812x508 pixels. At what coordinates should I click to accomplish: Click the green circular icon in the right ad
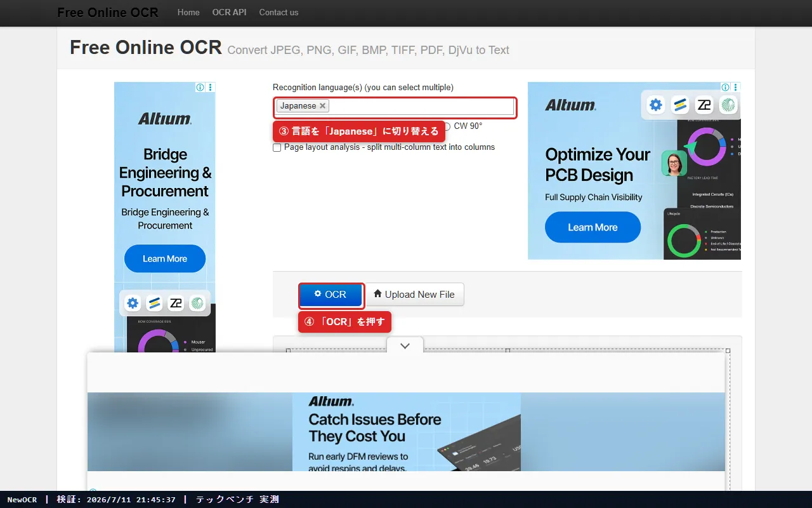[x=728, y=105]
